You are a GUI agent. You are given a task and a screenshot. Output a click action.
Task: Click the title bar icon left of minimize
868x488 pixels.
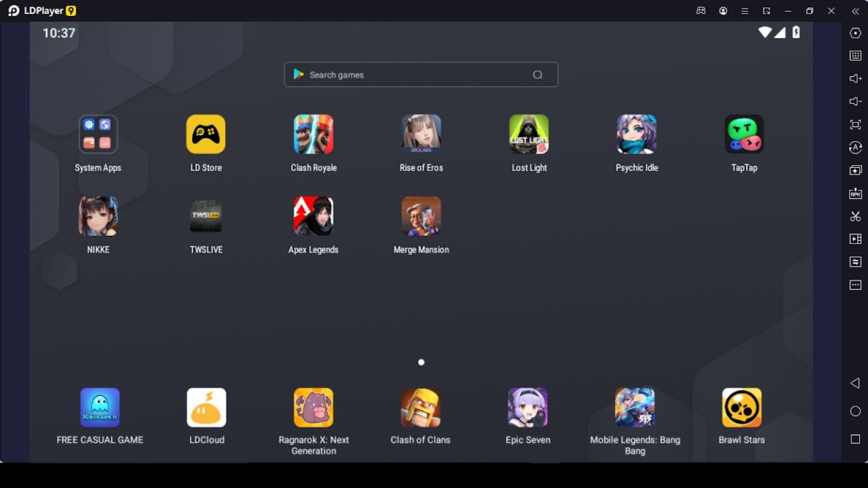(767, 11)
